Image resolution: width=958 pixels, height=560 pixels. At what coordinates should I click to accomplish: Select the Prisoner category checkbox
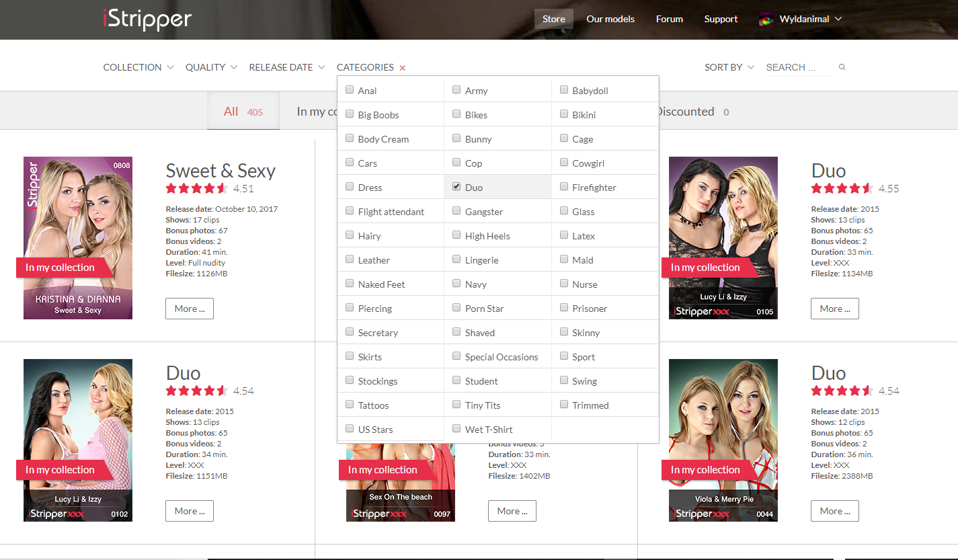[564, 307]
